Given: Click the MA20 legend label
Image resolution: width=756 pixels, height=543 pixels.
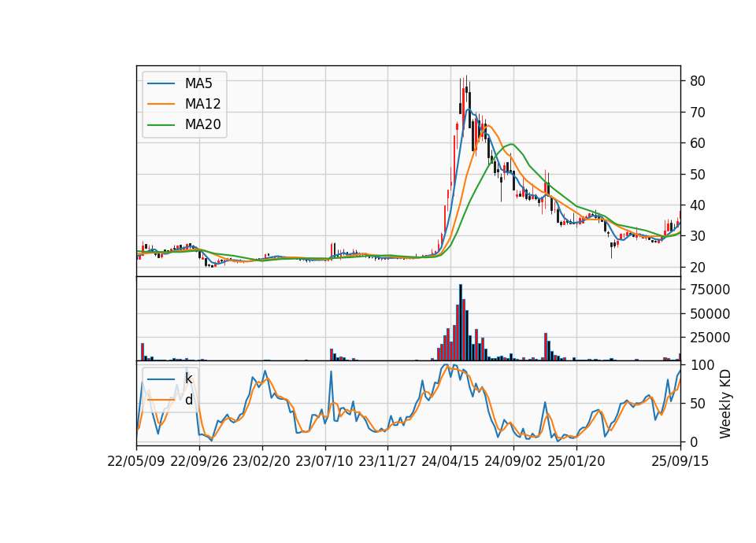Looking at the screenshot, I should click(202, 124).
